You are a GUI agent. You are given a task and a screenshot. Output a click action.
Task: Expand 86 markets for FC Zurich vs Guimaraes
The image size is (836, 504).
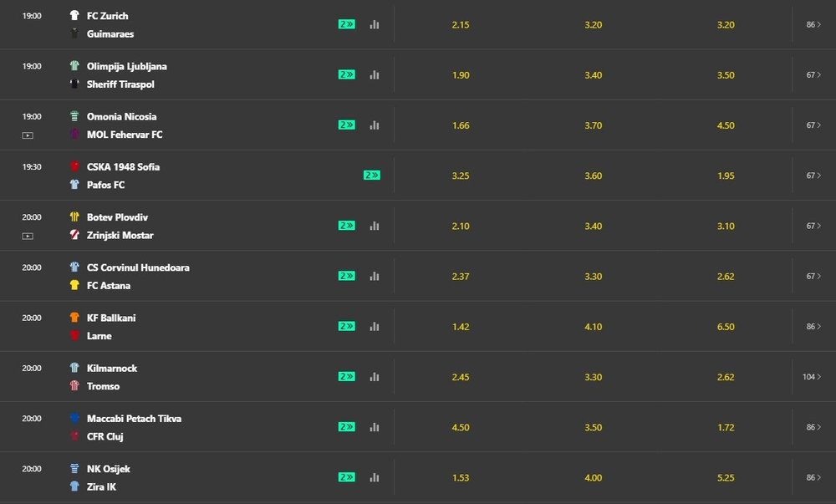click(813, 25)
